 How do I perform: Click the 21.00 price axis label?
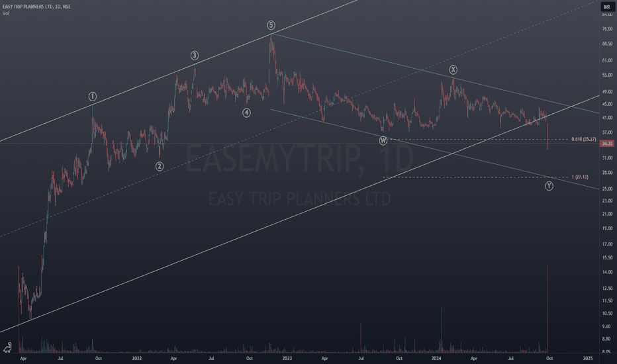click(607, 214)
